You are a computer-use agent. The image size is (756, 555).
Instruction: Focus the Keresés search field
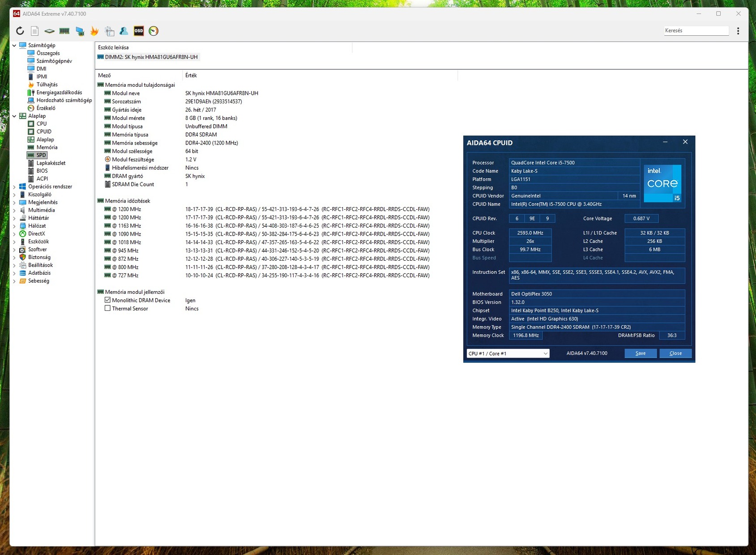pyautogui.click(x=696, y=31)
